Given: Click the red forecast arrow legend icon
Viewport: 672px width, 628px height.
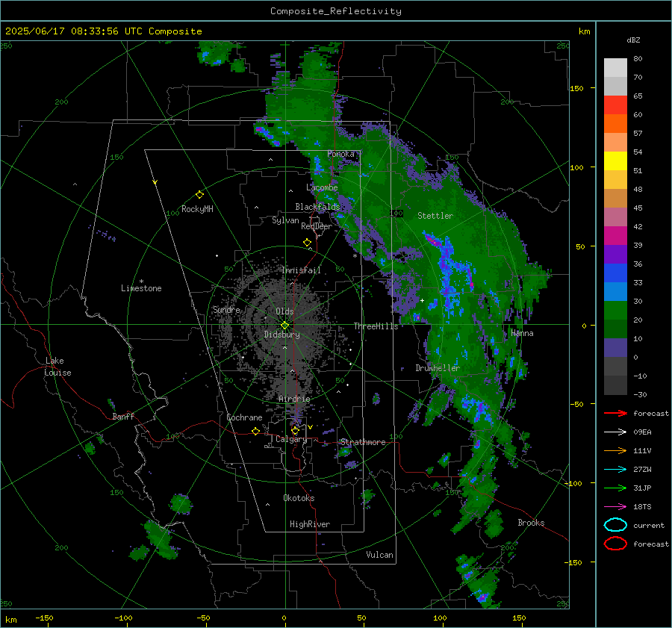Looking at the screenshot, I should (615, 413).
